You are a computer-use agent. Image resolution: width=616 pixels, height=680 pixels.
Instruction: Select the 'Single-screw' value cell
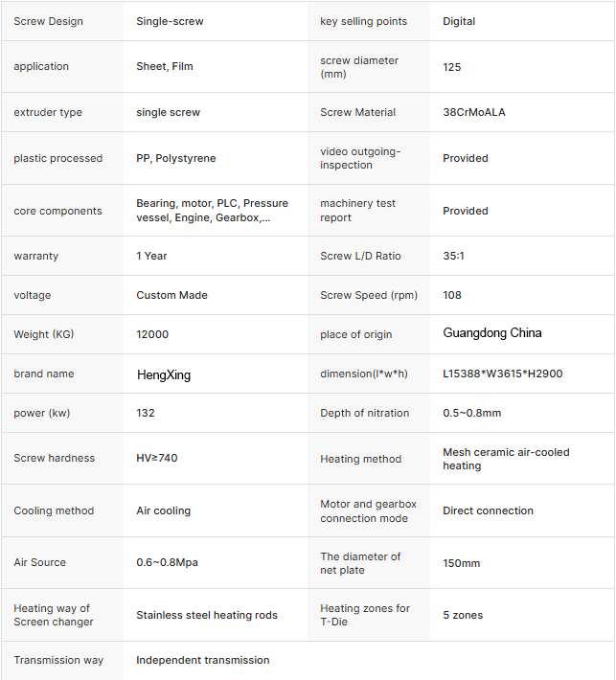pyautogui.click(x=170, y=21)
